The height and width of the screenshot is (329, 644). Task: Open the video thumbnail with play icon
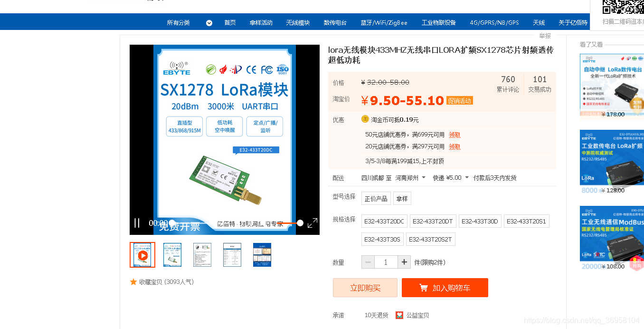(142, 255)
